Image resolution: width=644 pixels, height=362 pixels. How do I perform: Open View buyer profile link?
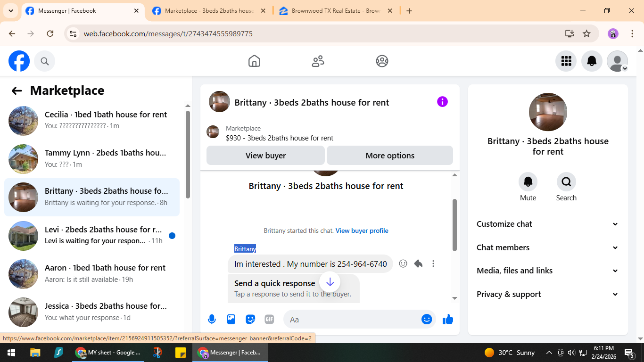[x=362, y=231]
